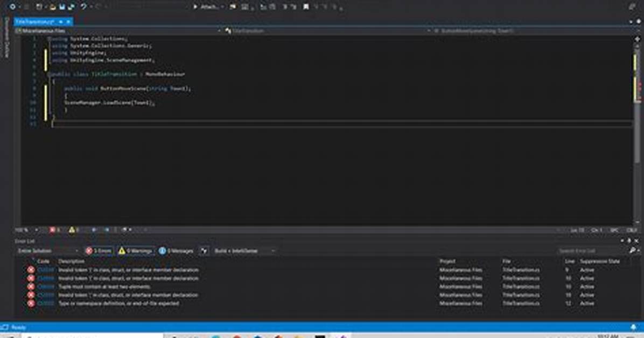Image resolution: width=644 pixels, height=338 pixels.
Task: Sort by the File column header
Action: click(x=506, y=261)
